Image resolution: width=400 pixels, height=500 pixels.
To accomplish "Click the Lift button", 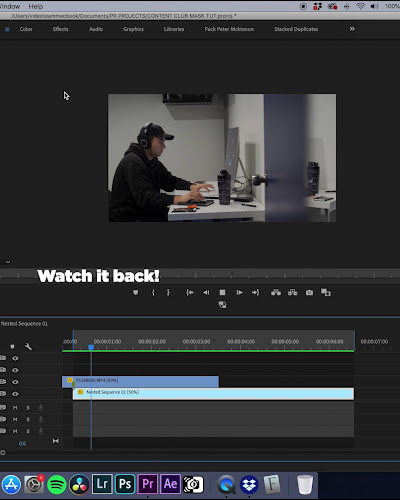I will [276, 292].
